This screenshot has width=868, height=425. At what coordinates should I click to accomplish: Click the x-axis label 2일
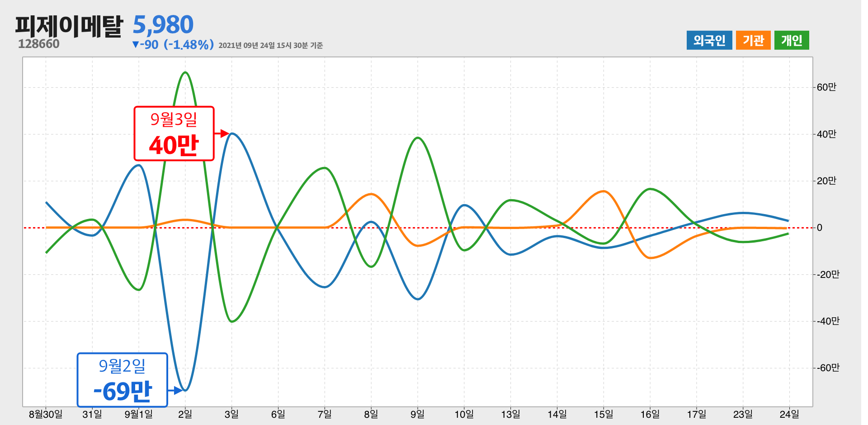pos(185,414)
